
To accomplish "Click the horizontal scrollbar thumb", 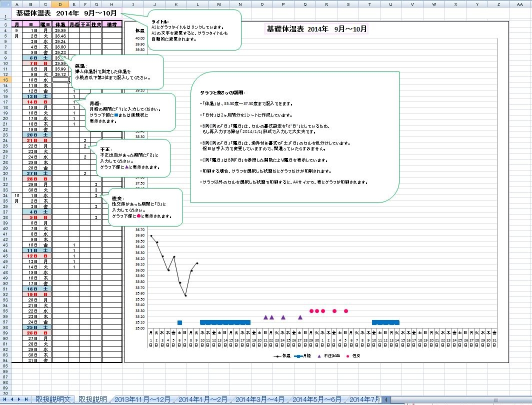I will click(495, 399).
